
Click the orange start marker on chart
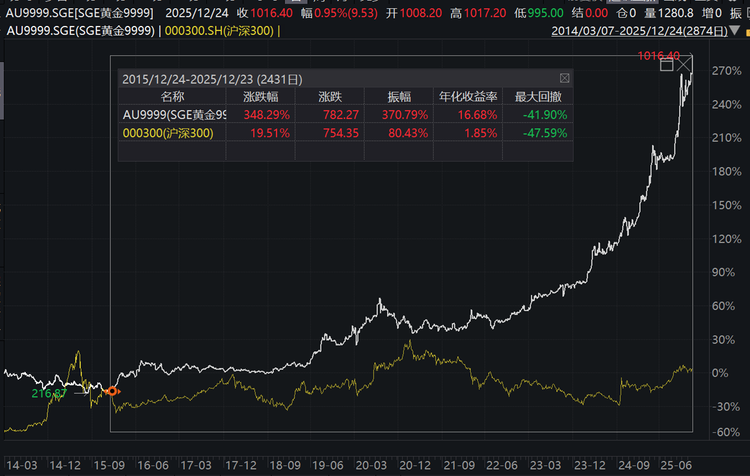click(112, 392)
